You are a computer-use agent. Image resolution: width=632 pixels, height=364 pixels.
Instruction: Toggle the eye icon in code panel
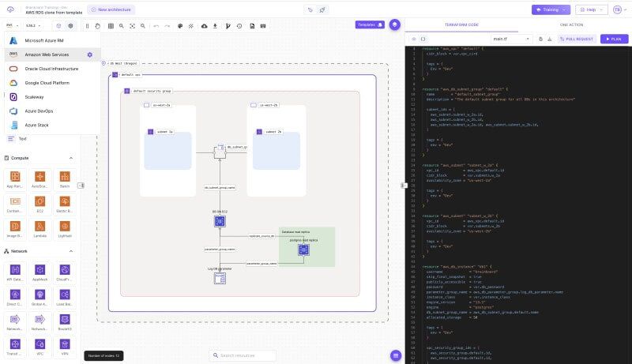pyautogui.click(x=413, y=39)
